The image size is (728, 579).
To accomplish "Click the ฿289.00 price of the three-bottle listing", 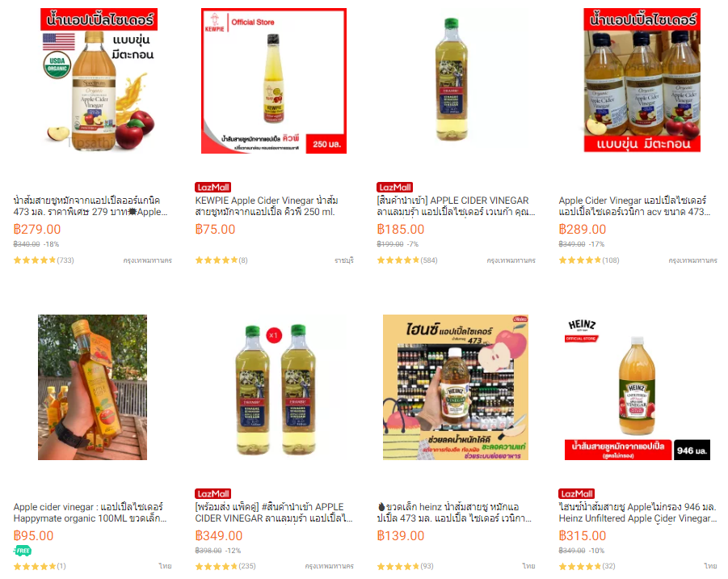I will coord(583,230).
